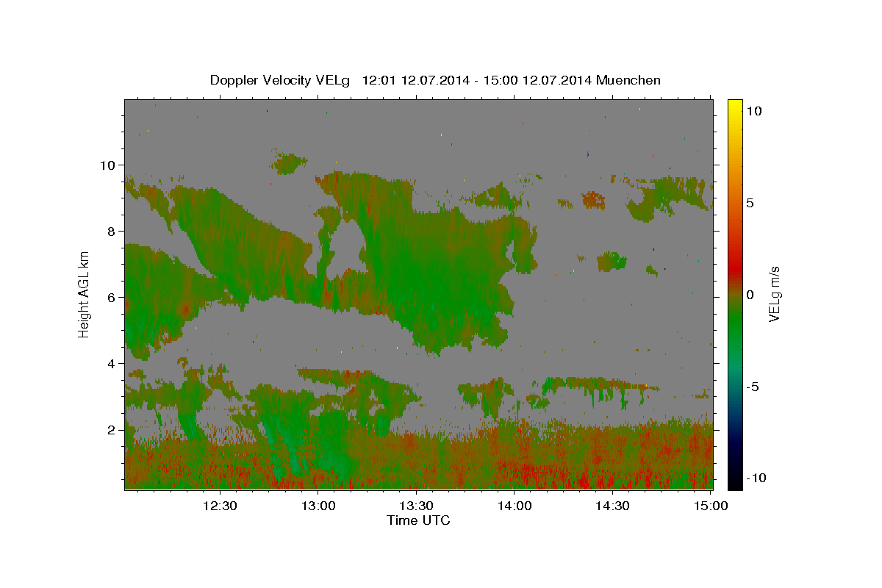Viewport: 882px width, 588px height.
Task: Click the height tick label 4
Action: click(112, 364)
